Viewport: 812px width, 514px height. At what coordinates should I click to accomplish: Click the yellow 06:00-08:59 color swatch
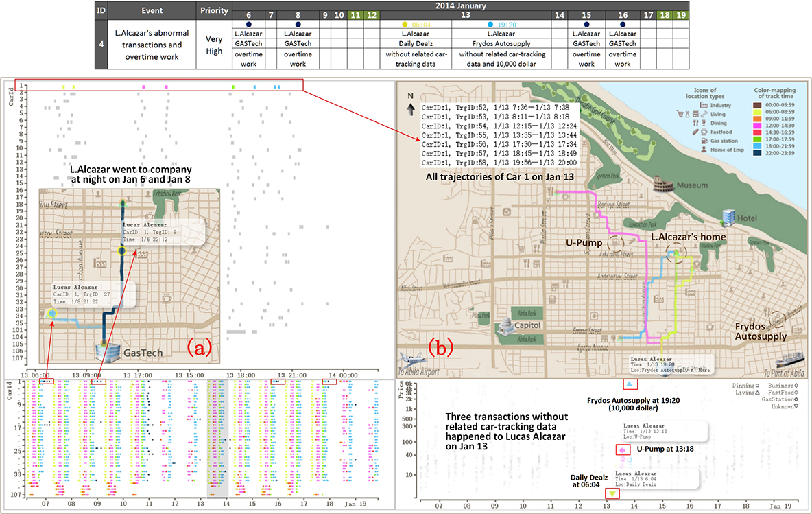pyautogui.click(x=757, y=112)
